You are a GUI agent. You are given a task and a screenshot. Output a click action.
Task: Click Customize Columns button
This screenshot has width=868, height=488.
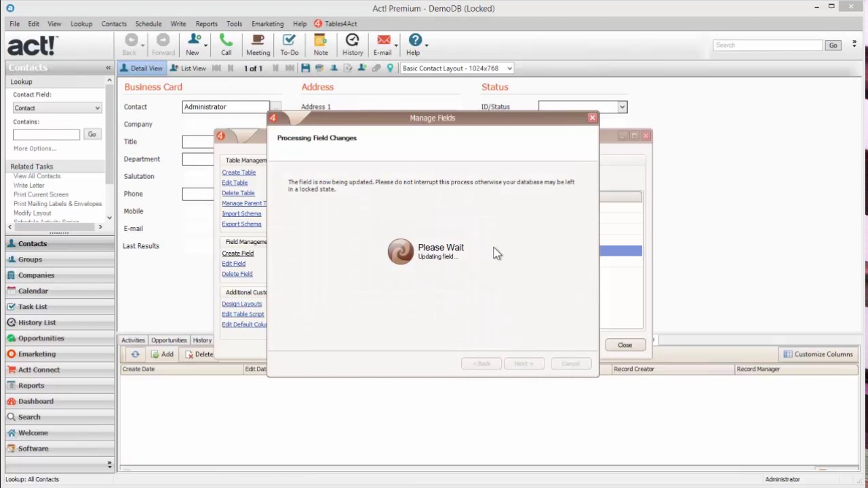point(818,354)
